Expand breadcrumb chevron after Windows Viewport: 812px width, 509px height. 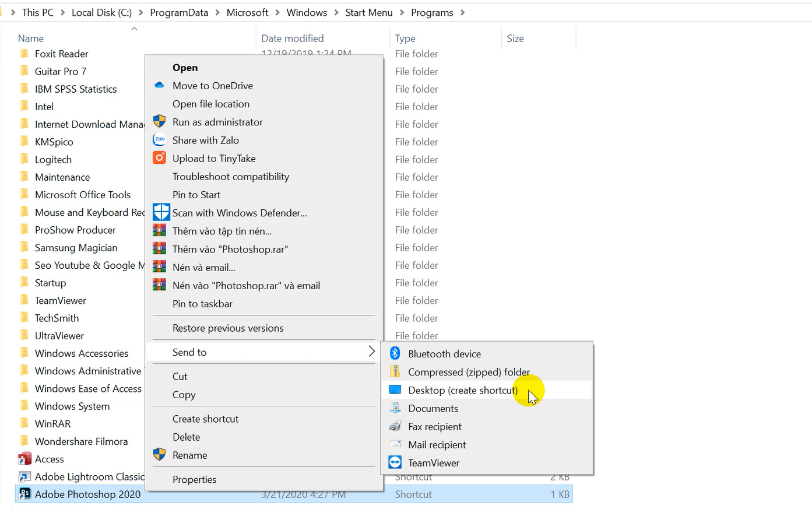[x=336, y=12]
